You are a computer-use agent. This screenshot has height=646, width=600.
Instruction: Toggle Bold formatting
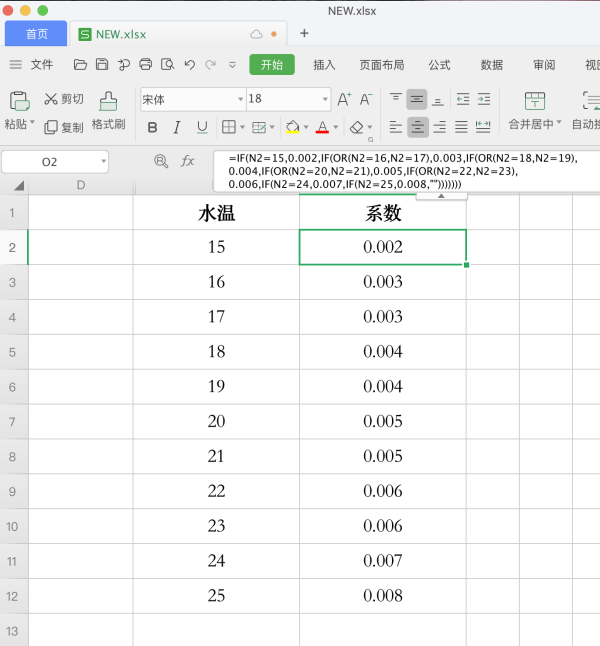[x=152, y=127]
